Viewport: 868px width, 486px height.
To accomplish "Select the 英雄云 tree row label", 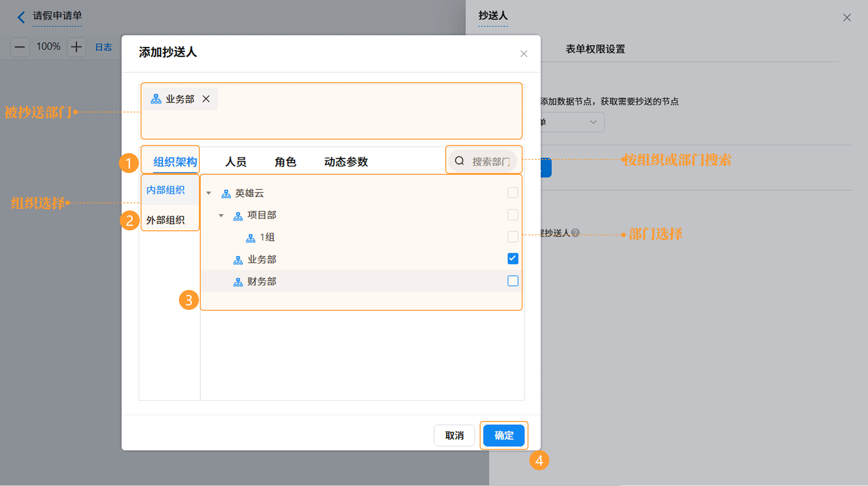I will click(x=249, y=193).
